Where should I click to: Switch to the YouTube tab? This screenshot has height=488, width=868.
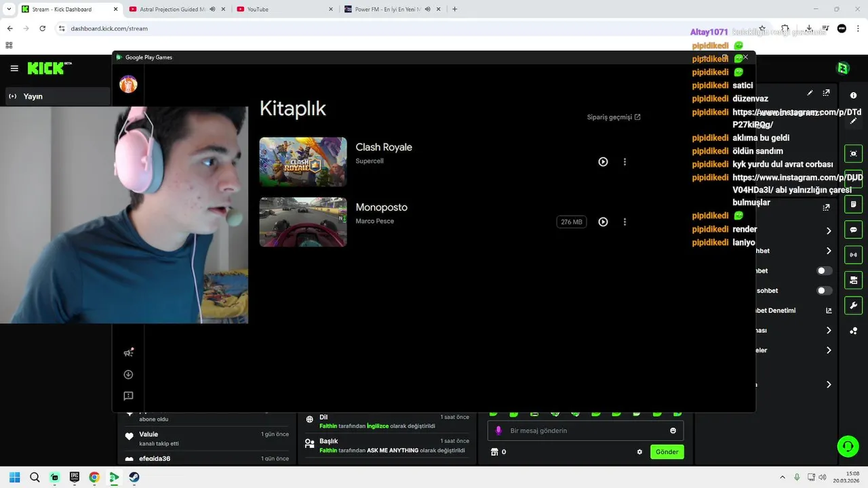[x=283, y=9]
